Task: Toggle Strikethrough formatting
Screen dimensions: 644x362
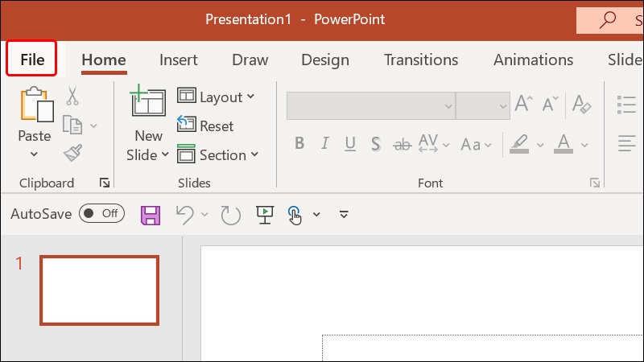Action: pyautogui.click(x=402, y=145)
